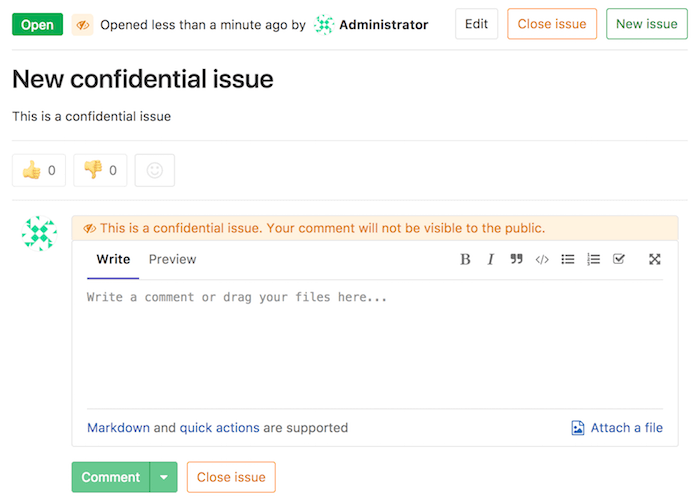697x500 pixels.
Task: Give the issue a thumbs down
Action: coord(100,170)
